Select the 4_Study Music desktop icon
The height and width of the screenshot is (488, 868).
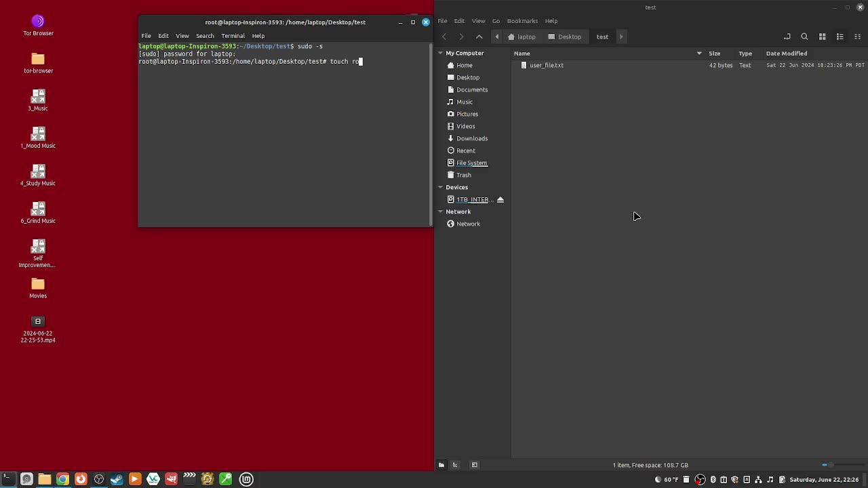[38, 175]
